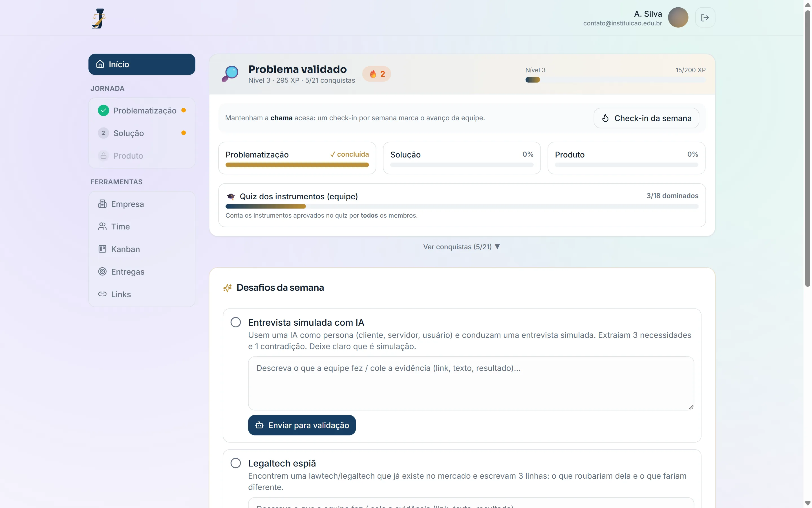Click the magnifying glass badge icon

click(x=230, y=74)
